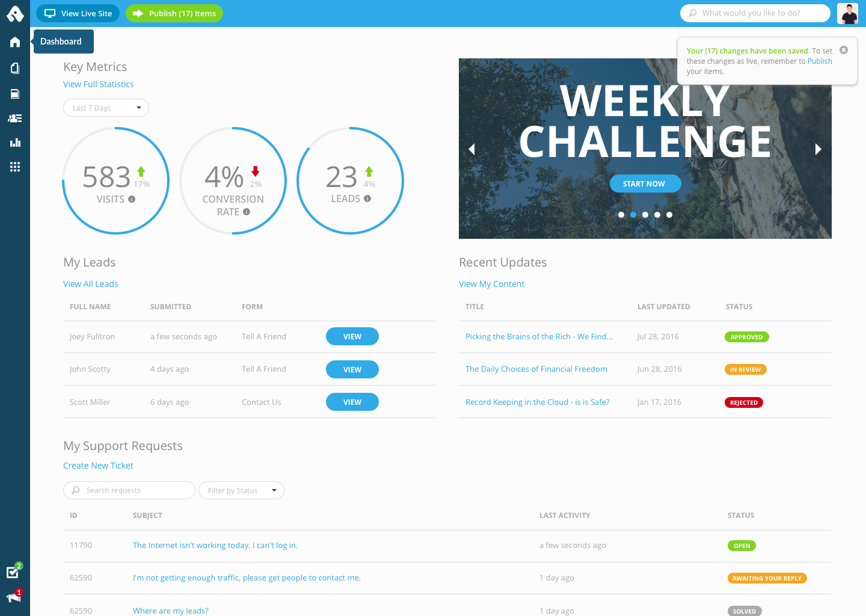The width and height of the screenshot is (866, 616).
Task: Click the Contact Us form cell
Action: click(x=261, y=402)
